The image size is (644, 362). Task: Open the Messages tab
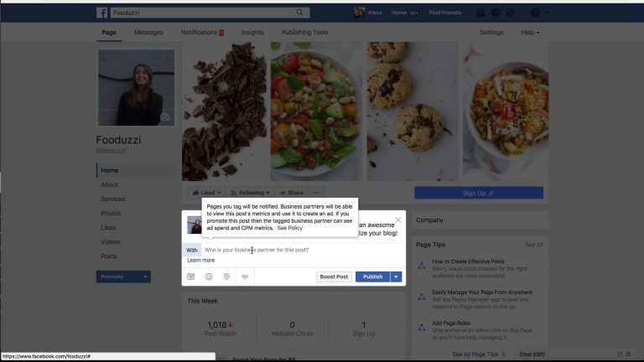pos(148,32)
